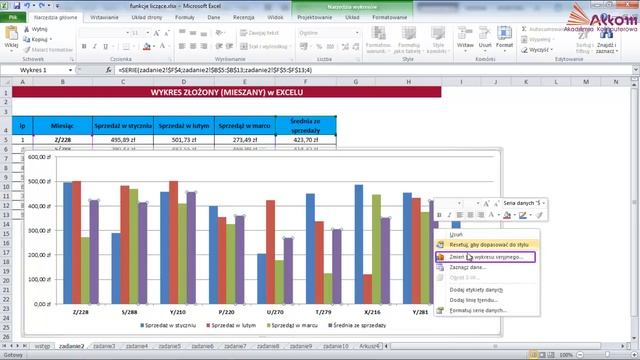Click ribbon fill color bucket icon
This screenshot has height=360, width=640.
coord(147,47)
